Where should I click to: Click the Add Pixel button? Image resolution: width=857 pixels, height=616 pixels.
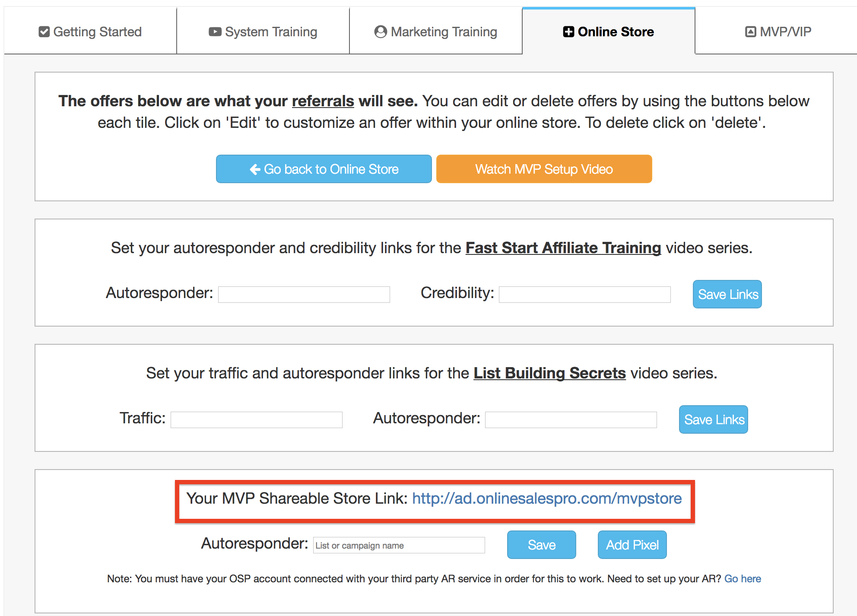coord(632,545)
